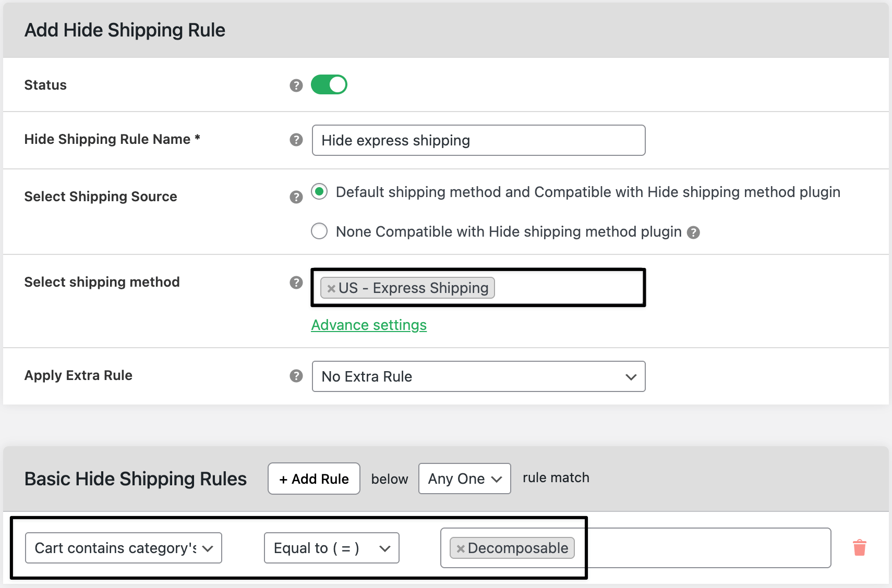This screenshot has height=588, width=892.
Task: Click the Hide Shipping Rule Name field
Action: (478, 140)
